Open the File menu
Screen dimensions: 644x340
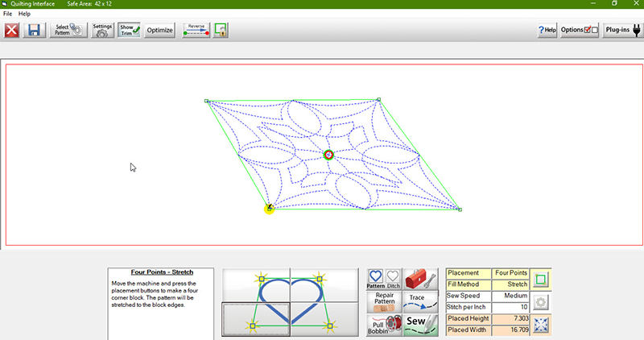click(8, 14)
